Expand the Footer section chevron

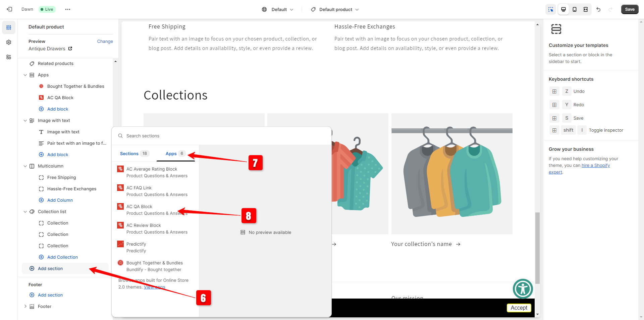click(x=25, y=307)
